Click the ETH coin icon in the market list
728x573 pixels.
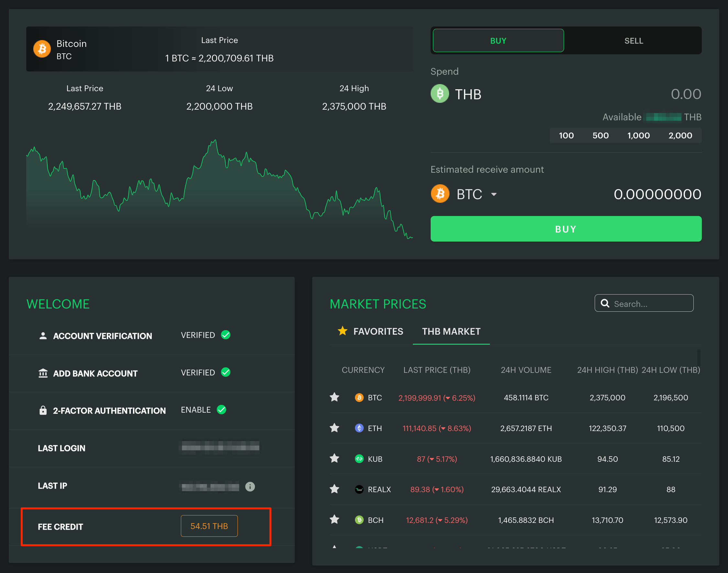click(x=359, y=428)
